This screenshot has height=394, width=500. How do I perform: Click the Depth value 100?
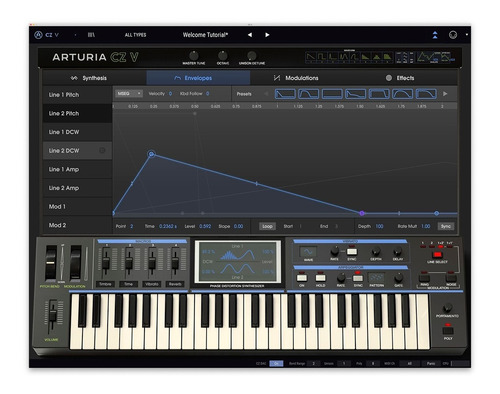pyautogui.click(x=379, y=226)
